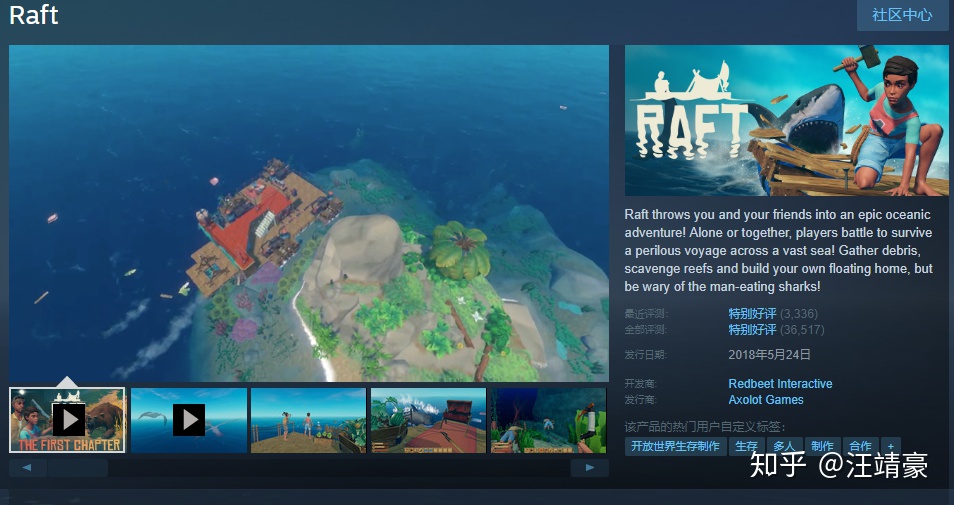Click the Raft game description paragraph
The height and width of the screenshot is (505, 954).
pos(778,250)
